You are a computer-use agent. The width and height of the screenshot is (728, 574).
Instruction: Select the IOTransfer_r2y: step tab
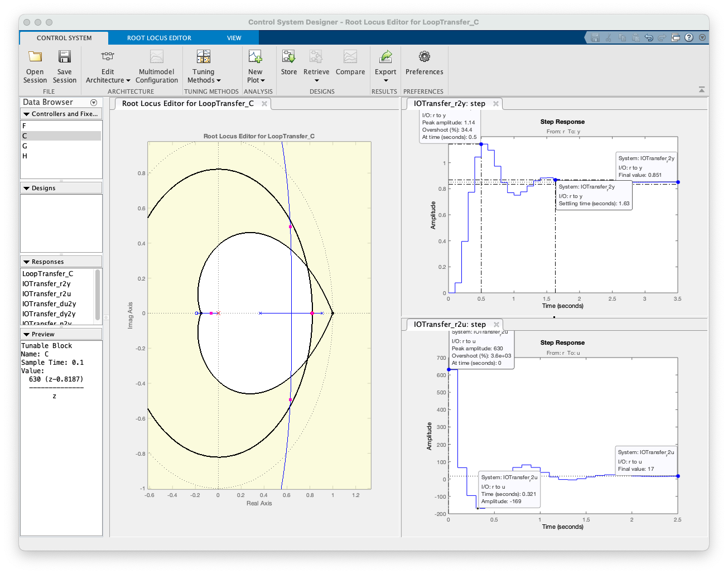[x=450, y=104]
